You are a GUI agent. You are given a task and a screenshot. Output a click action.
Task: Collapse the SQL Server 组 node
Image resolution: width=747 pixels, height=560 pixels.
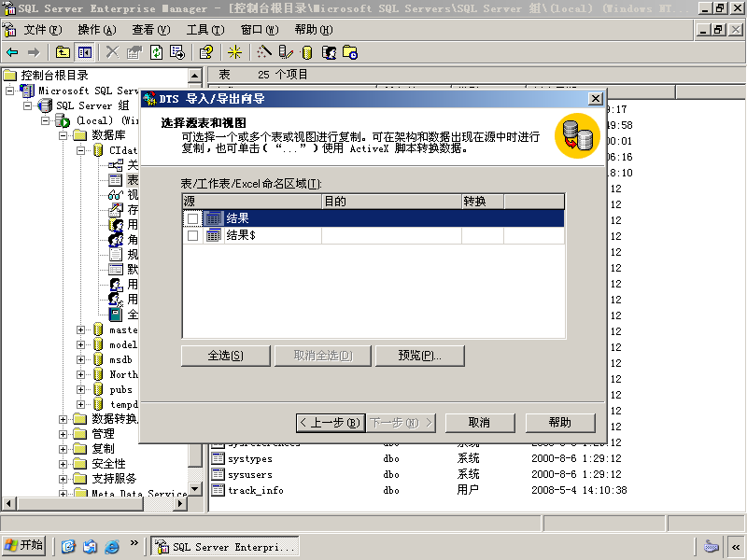[28, 105]
